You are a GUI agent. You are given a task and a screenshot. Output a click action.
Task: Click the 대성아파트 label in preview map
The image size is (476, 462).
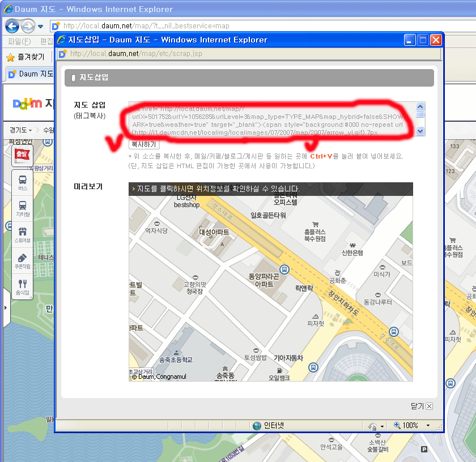point(214,232)
